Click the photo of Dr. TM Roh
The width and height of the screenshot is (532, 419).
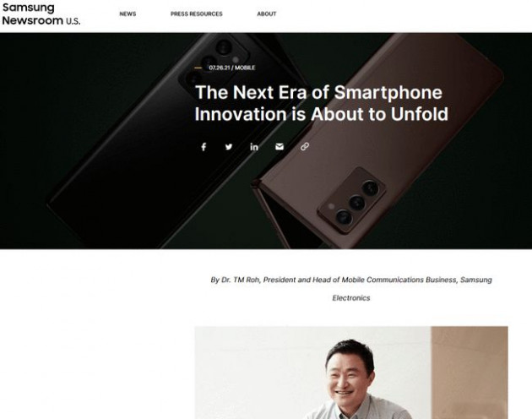pyautogui.click(x=351, y=373)
